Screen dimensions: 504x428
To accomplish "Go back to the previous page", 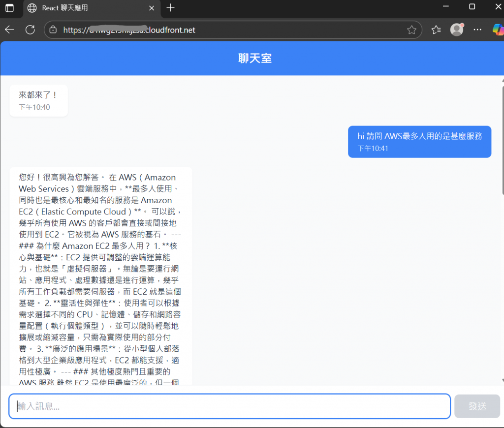I will coord(10,30).
